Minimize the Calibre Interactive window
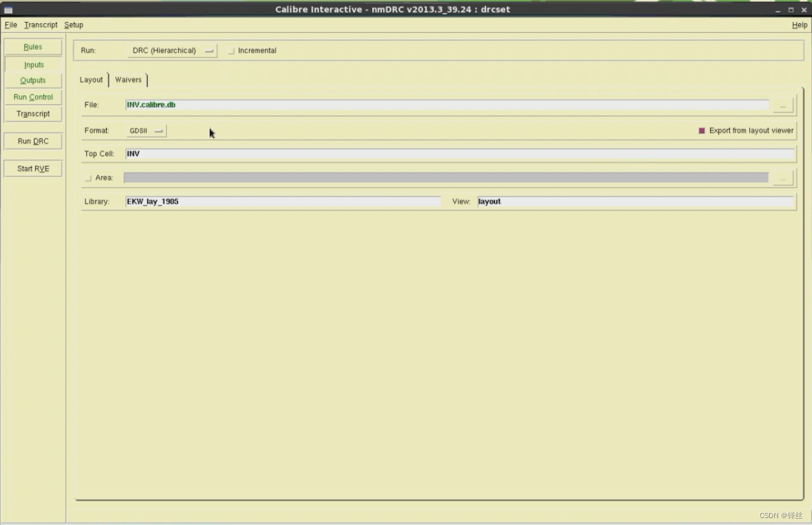This screenshot has width=812, height=525. coord(779,9)
